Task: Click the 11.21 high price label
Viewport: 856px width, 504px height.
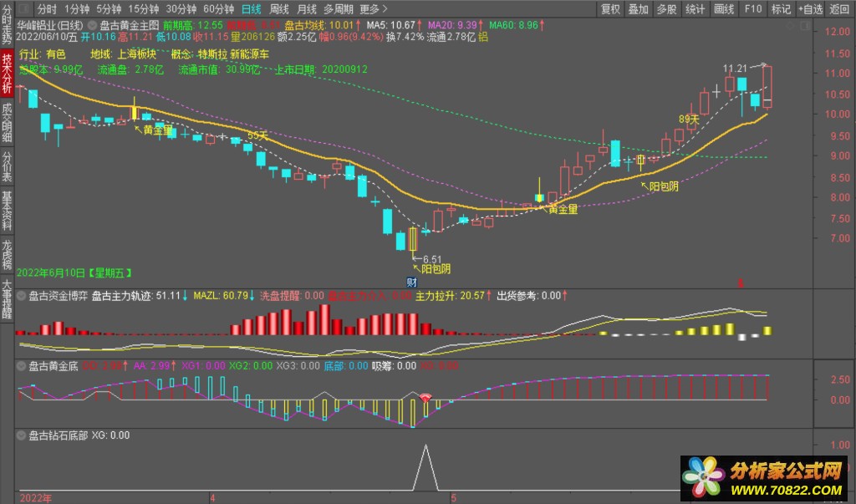Action: click(734, 69)
